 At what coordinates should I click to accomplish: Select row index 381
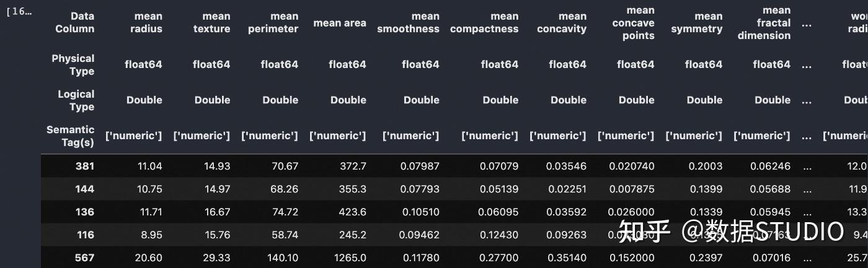(x=84, y=166)
